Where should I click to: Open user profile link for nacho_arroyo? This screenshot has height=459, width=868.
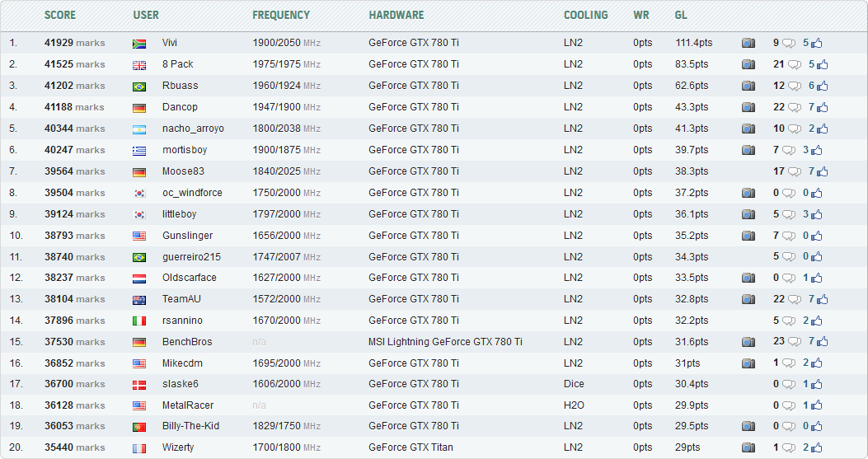pyautogui.click(x=193, y=129)
